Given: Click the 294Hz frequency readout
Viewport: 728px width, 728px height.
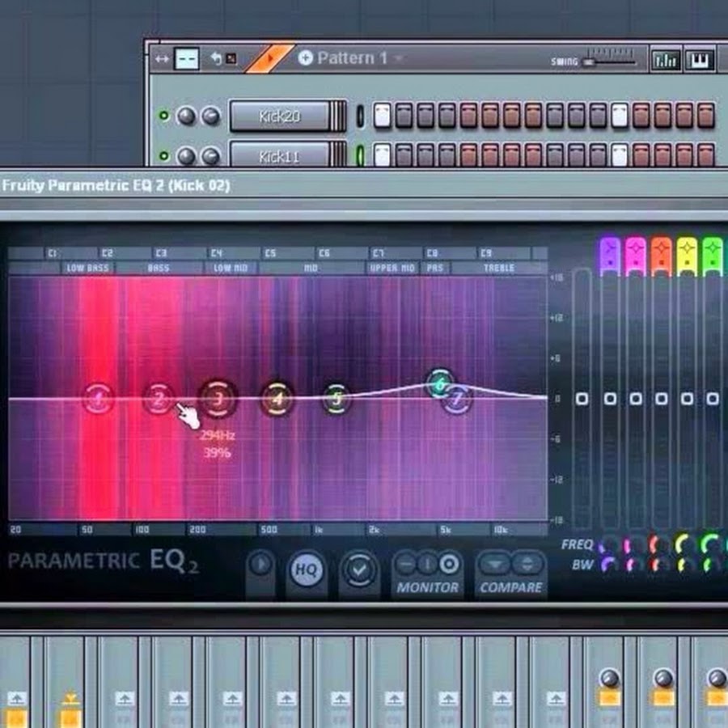Looking at the screenshot, I should pyautogui.click(x=218, y=435).
